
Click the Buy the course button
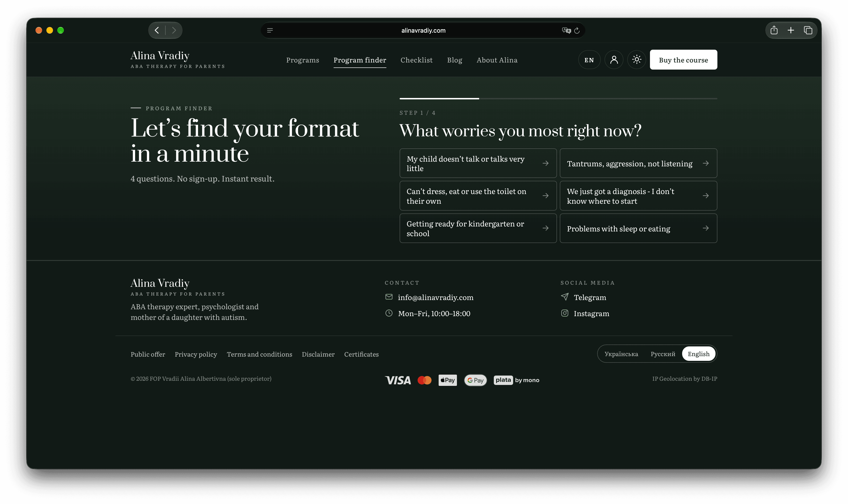click(683, 60)
